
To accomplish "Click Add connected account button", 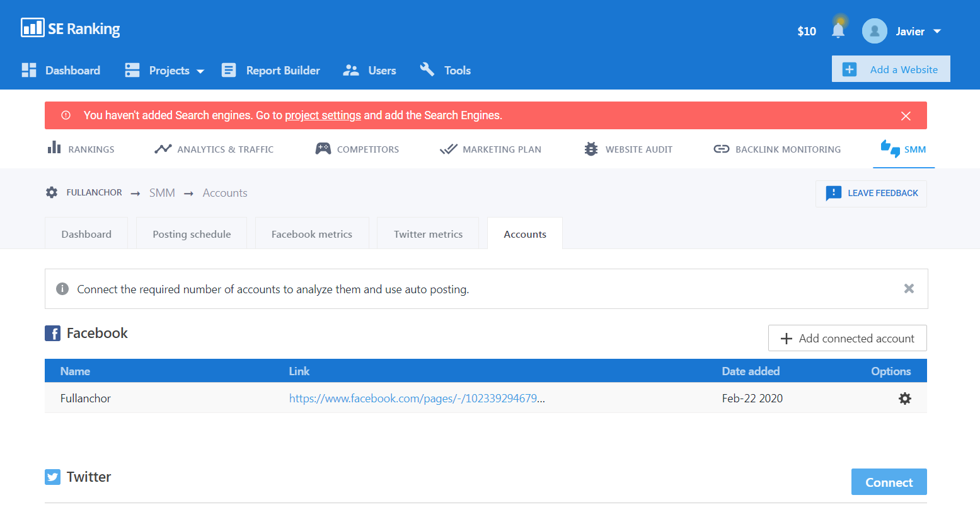I will coord(848,338).
